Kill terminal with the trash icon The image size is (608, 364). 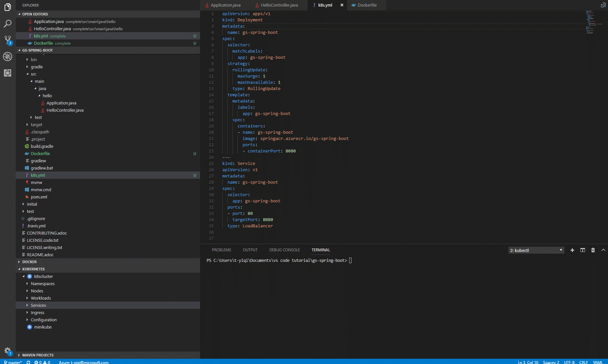(593, 250)
